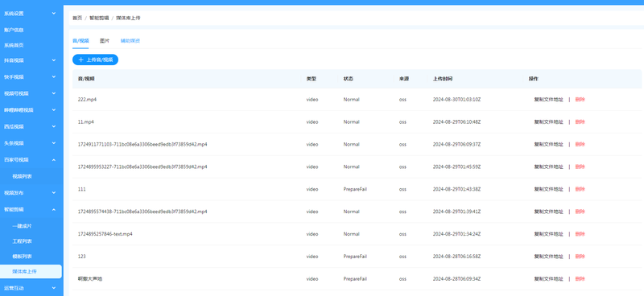Screen dimensions: 644x296
Task: Collapse the 智能剪辑 sidebar menu
Action: pyautogui.click(x=31, y=209)
